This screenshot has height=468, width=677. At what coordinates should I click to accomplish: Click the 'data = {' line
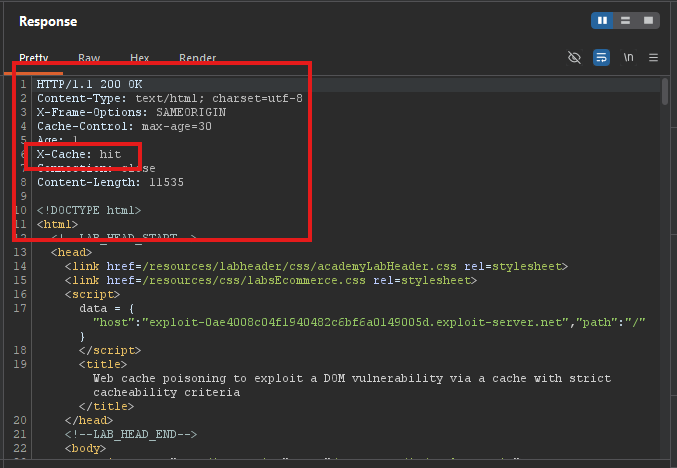pyautogui.click(x=107, y=308)
